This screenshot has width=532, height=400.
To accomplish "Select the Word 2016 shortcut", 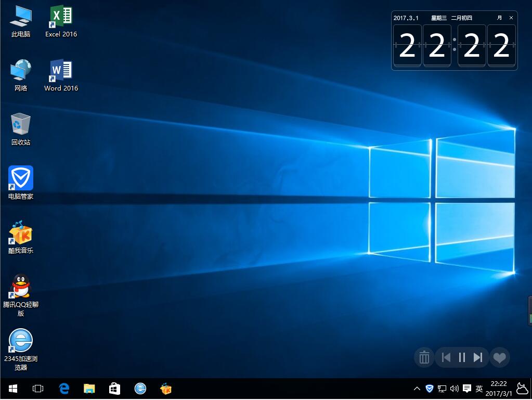I will click(61, 75).
